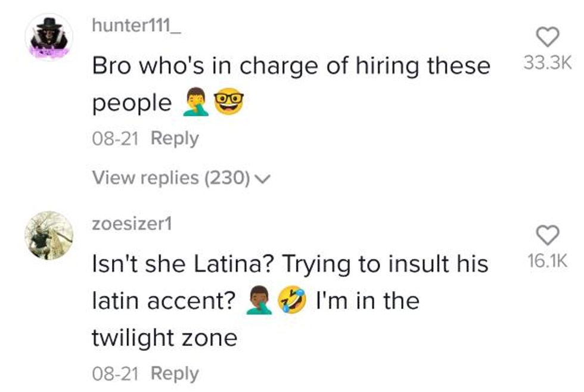This screenshot has height=392, width=584.
Task: Click the 08-21 date under zoesizer1's comment
Action: click(x=116, y=374)
